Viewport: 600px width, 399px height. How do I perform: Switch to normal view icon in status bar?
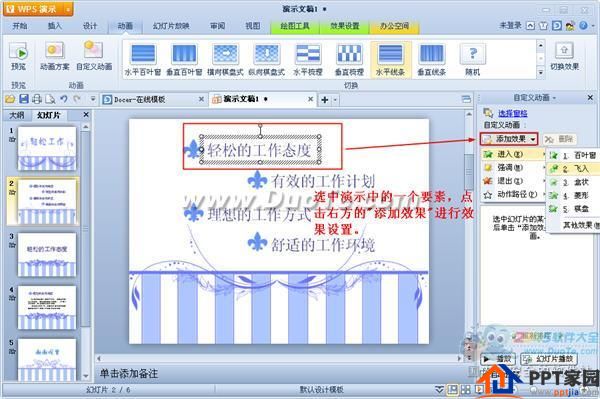(x=453, y=390)
